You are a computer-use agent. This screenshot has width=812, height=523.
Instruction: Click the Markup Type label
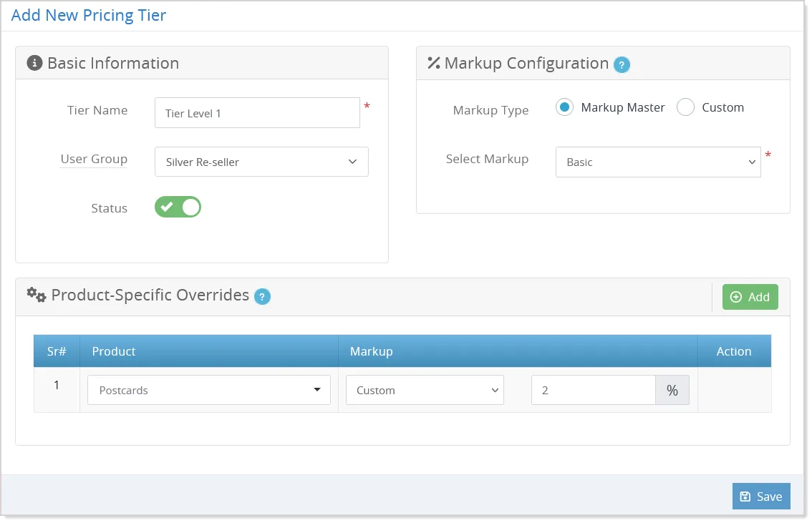(x=491, y=110)
